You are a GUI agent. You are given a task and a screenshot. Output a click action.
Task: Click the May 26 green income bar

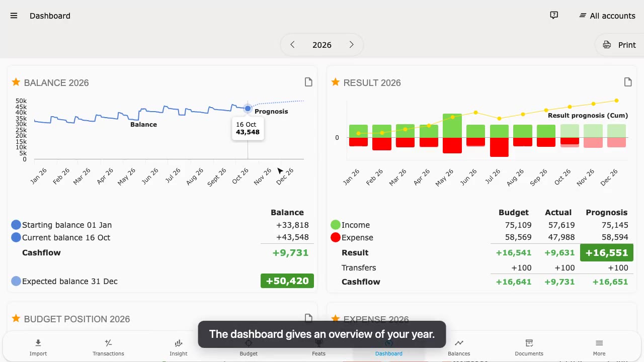[x=452, y=126]
